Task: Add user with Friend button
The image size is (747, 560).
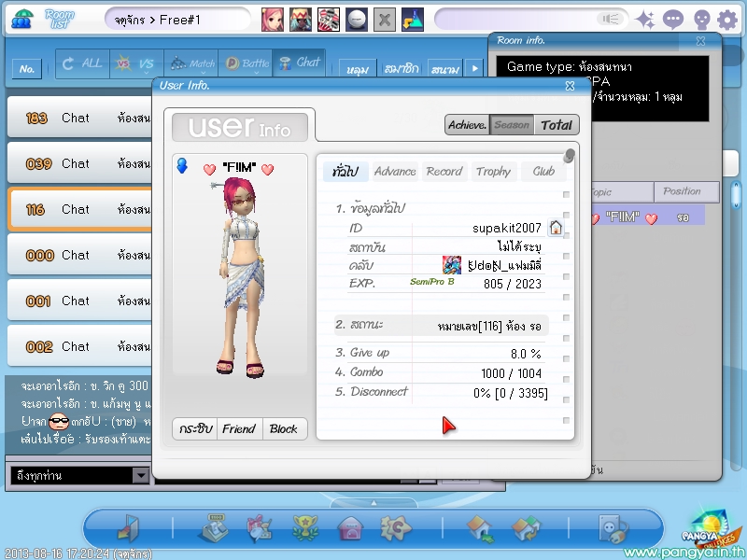Action: pos(239,428)
